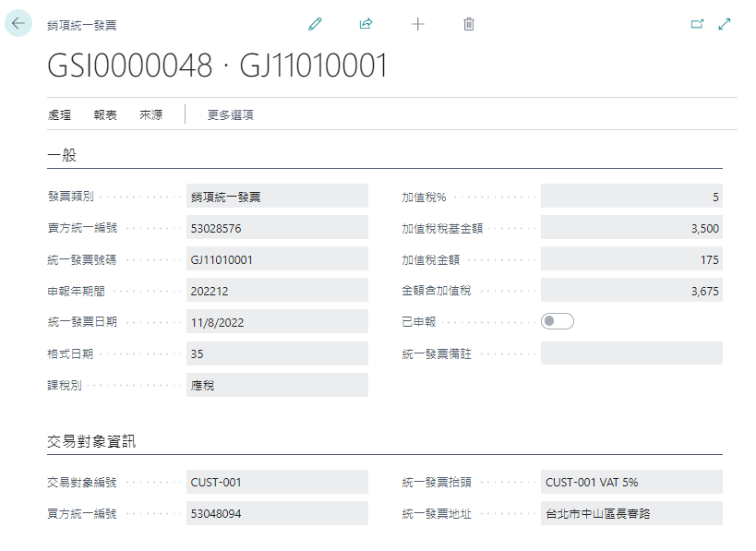Screen dimensions: 756x551
Task: Select 交易對象編號 field CUST-001
Action: 277,482
